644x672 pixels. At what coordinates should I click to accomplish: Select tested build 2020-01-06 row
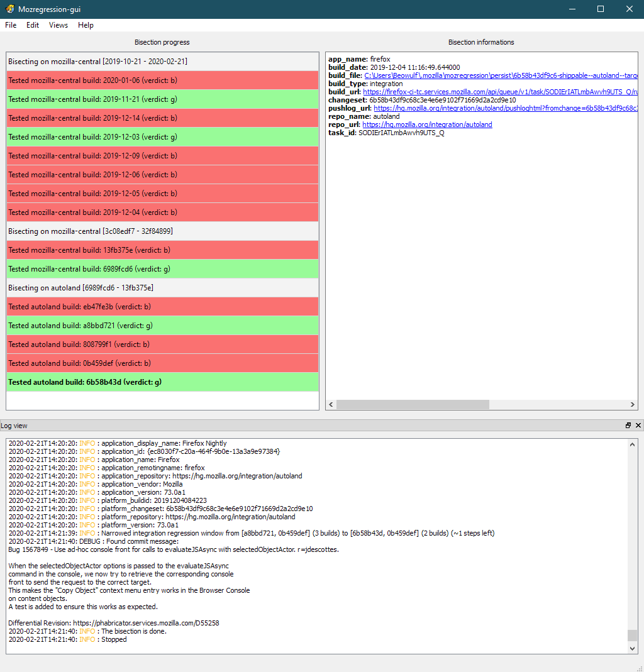click(162, 80)
